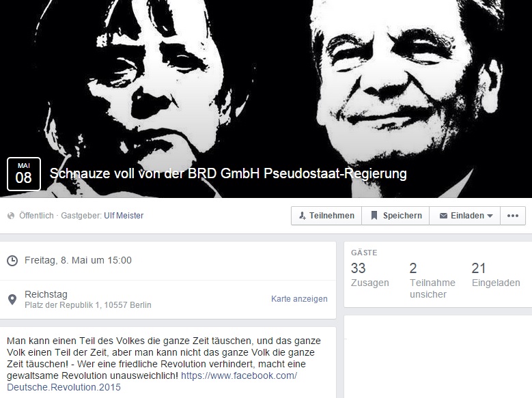Click Karte anzeigen link

299,299
